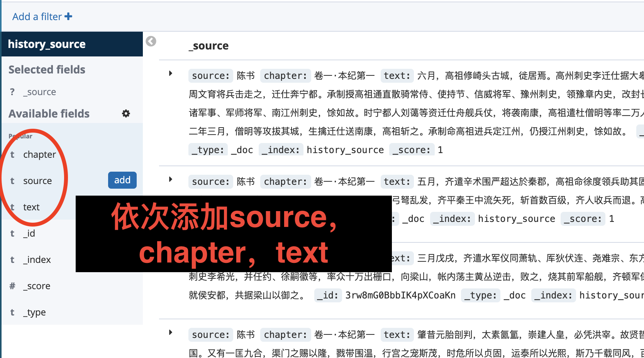Select the _source selected field
Image resolution: width=644 pixels, height=358 pixels.
point(39,92)
